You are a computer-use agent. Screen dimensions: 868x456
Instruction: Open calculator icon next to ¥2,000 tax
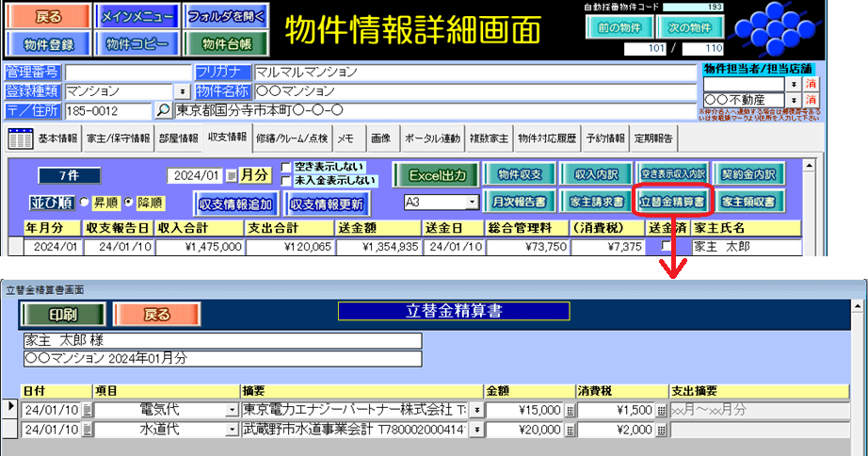point(661,430)
